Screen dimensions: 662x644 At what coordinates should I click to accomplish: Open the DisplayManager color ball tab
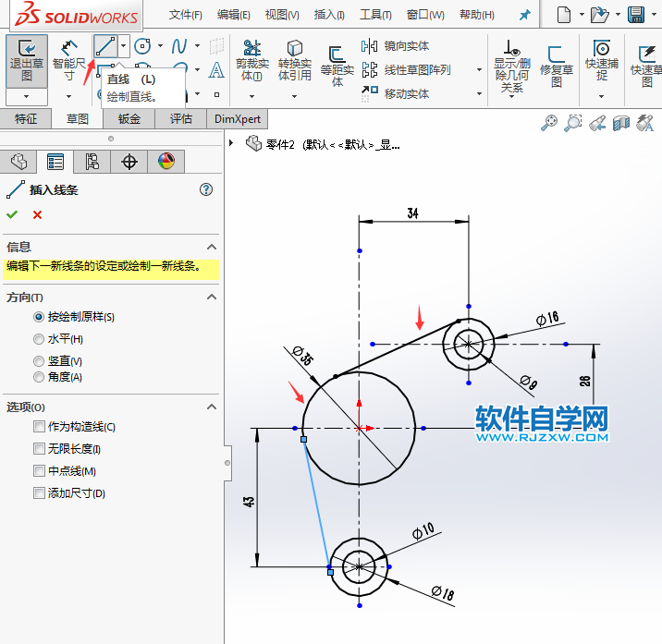coord(166,162)
